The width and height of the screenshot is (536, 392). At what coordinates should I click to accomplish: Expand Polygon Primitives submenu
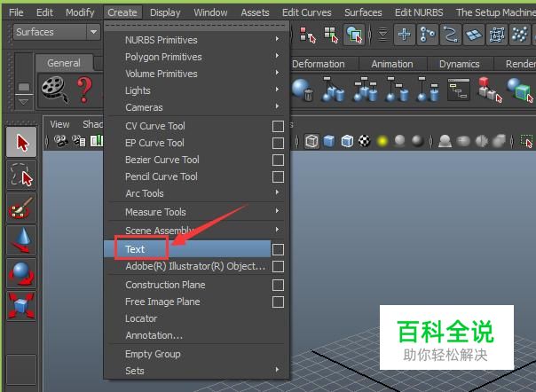pos(197,57)
